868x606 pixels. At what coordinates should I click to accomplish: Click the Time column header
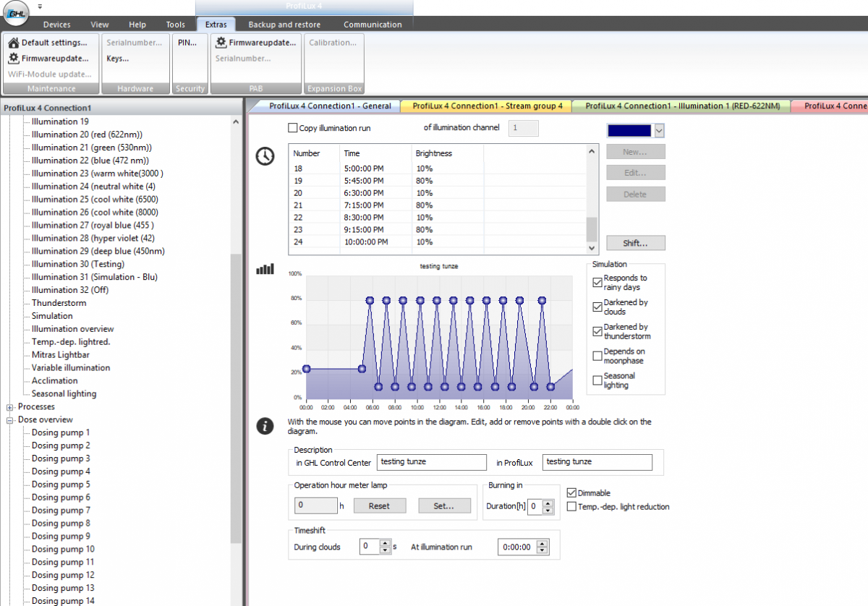pos(375,153)
